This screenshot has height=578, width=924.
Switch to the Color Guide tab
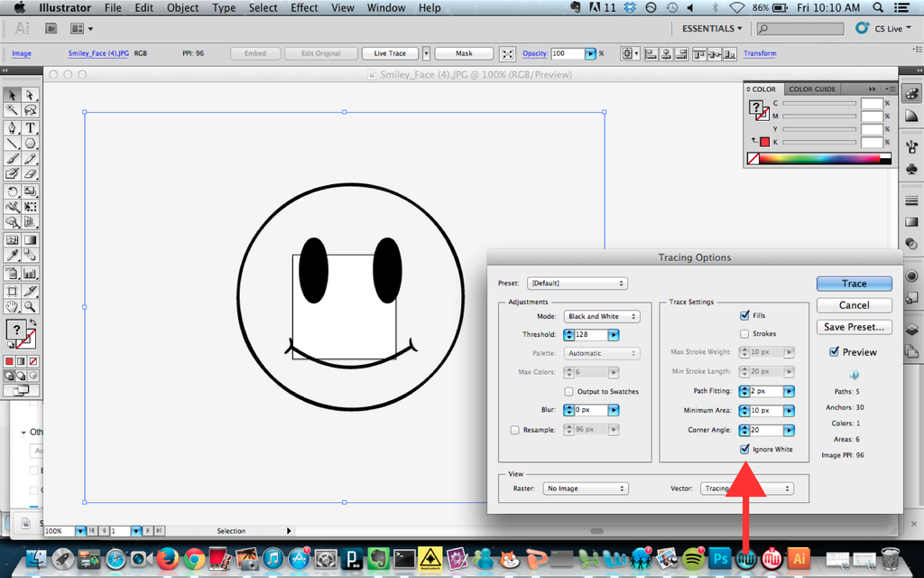click(x=812, y=89)
